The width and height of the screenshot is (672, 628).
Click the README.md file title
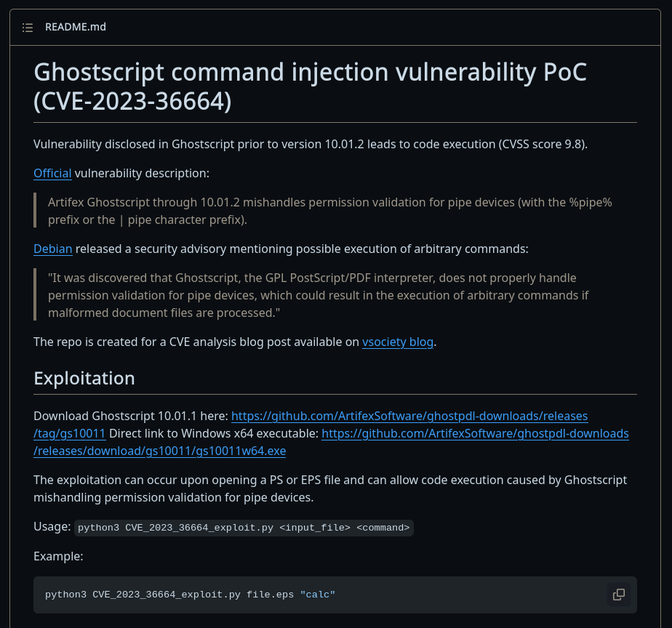(76, 28)
